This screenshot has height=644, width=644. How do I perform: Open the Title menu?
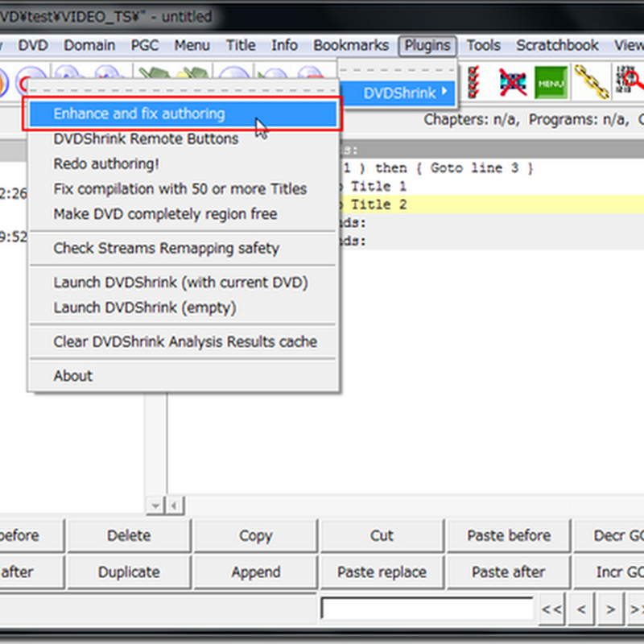[x=241, y=45]
